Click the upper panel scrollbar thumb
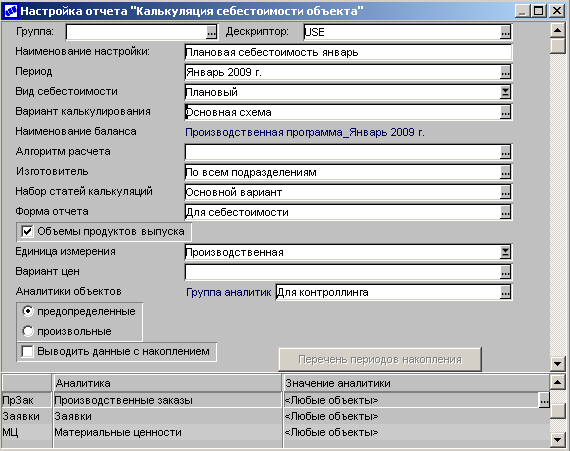 coord(558,45)
